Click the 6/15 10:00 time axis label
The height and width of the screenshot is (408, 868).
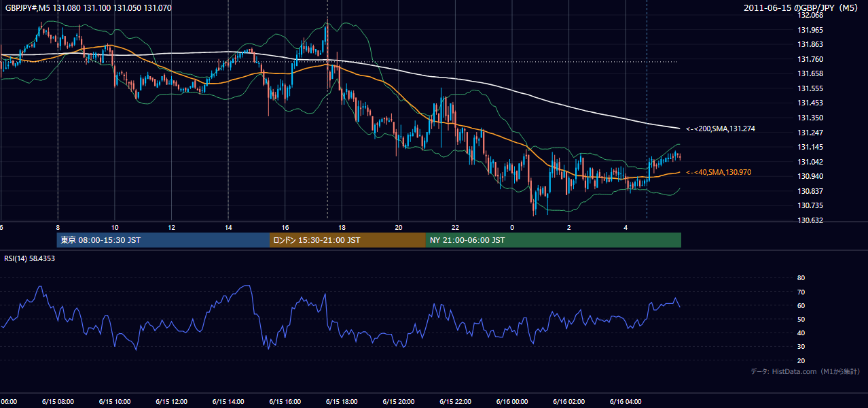pos(114,402)
